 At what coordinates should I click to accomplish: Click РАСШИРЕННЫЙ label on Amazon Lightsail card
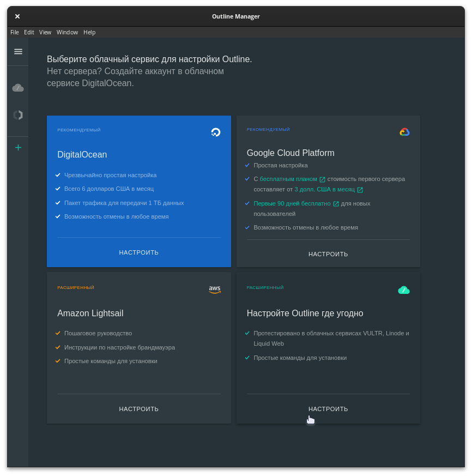76,287
